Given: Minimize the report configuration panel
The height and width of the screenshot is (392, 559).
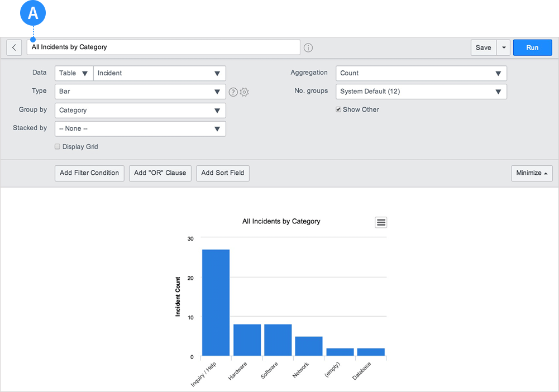Looking at the screenshot, I should pos(531,173).
